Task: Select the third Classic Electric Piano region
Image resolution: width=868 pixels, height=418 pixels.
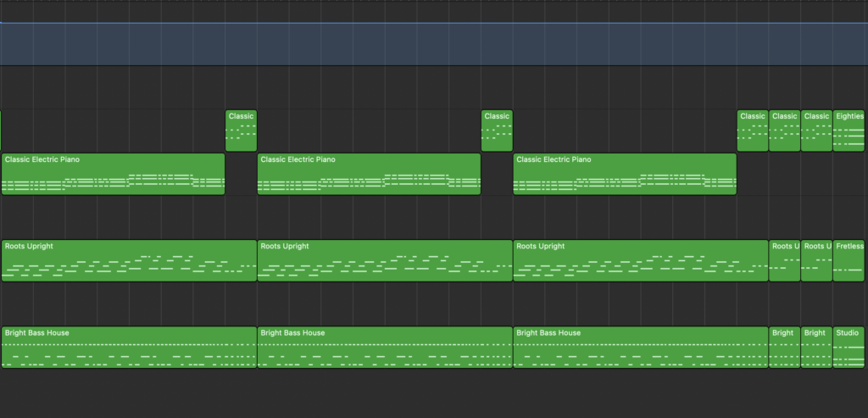Action: pyautogui.click(x=625, y=175)
